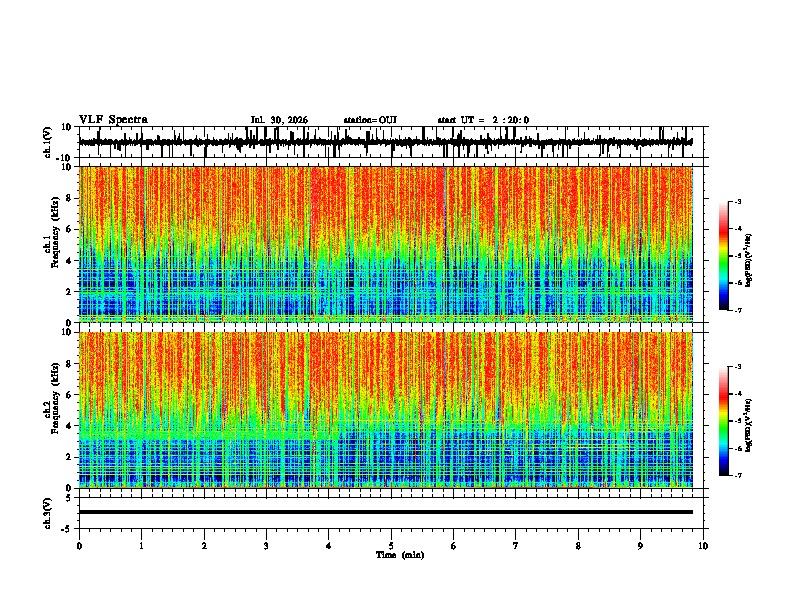This screenshot has height=612, width=792.
Task: Click the Jul. 30, 2026 date label
Action: pos(279,120)
